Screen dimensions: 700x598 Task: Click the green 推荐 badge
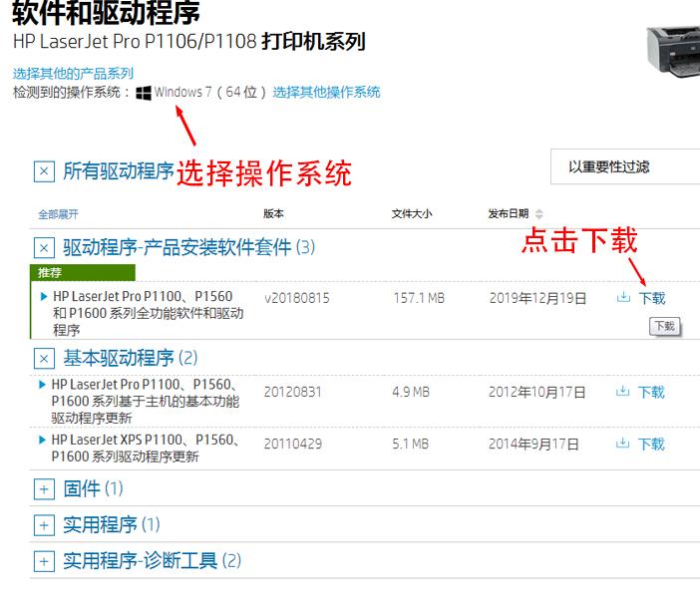[x=83, y=272]
